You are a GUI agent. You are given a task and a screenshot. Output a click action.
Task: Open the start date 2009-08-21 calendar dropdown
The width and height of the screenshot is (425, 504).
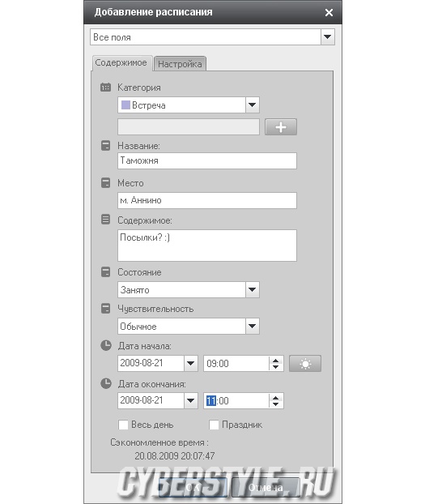click(x=190, y=364)
